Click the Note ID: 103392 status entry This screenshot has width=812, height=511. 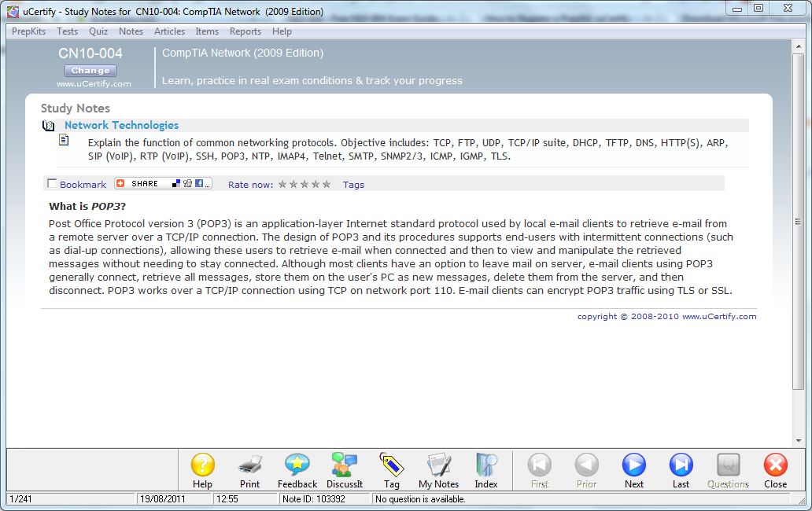314,499
